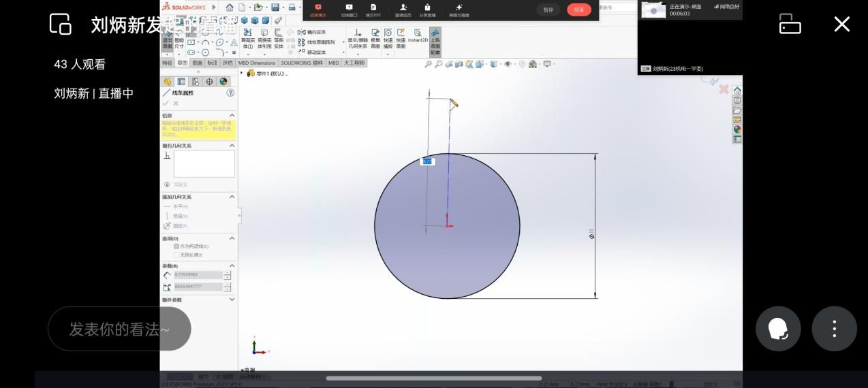Click the red 结束 (End) button
Image resolution: width=868 pixels, height=388 pixels.
point(578,10)
